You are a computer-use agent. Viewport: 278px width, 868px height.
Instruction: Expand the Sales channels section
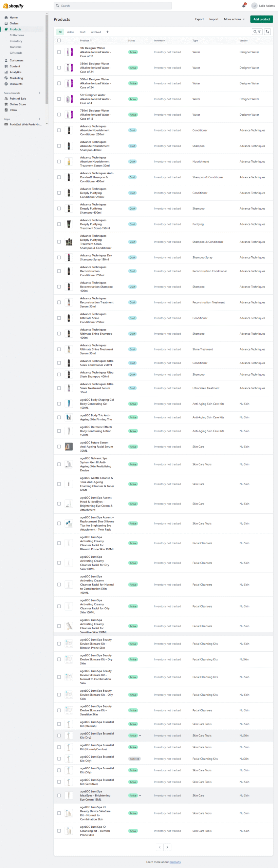[x=39, y=93]
